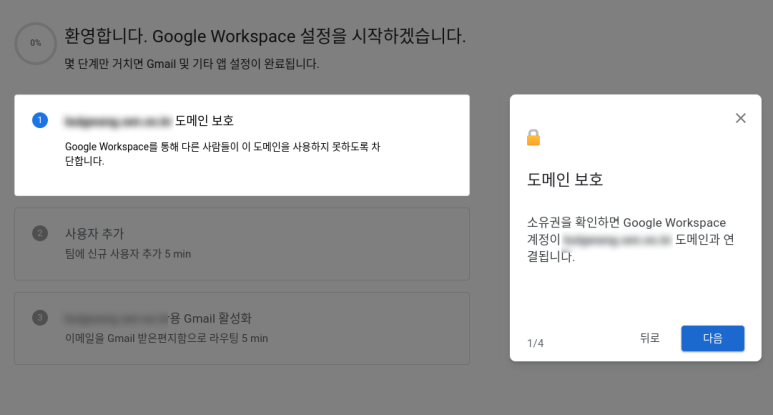The height and width of the screenshot is (415, 773).
Task: Open the 사용자 추가 step card
Action: pos(242,244)
